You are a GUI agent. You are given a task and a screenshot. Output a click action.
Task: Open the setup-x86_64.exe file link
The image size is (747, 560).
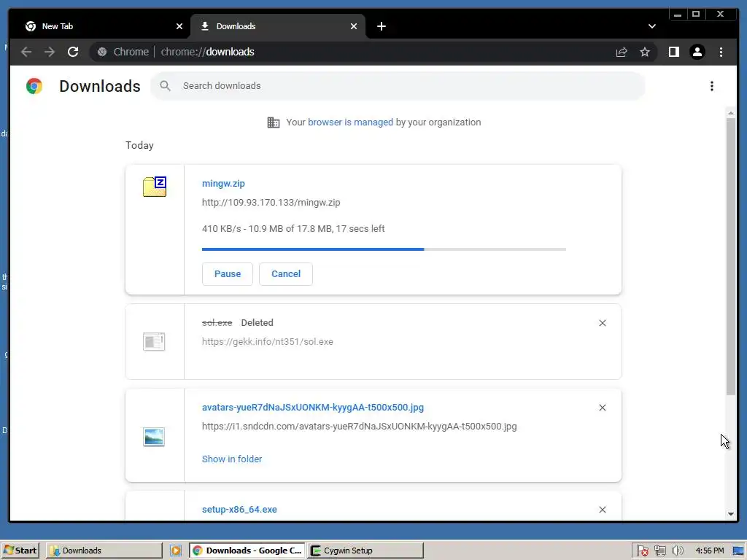tap(239, 510)
